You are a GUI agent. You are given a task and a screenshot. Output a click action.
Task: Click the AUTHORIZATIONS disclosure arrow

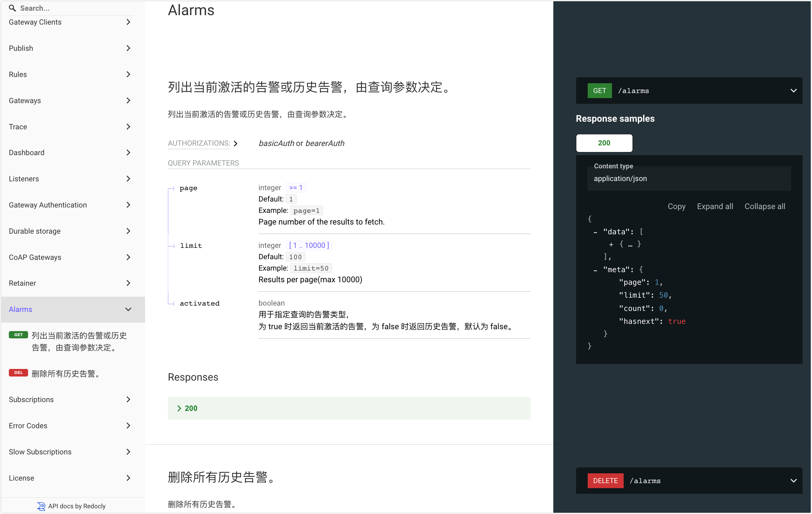tap(236, 143)
